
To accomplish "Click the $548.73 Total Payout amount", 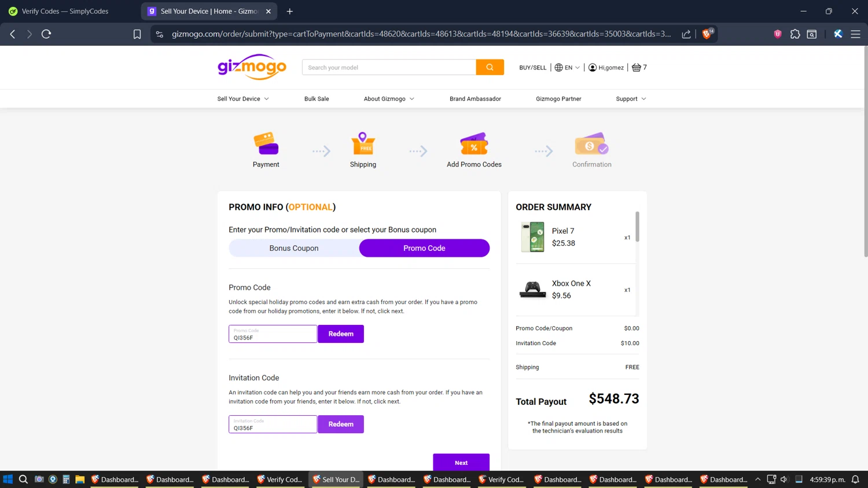I will point(614,399).
